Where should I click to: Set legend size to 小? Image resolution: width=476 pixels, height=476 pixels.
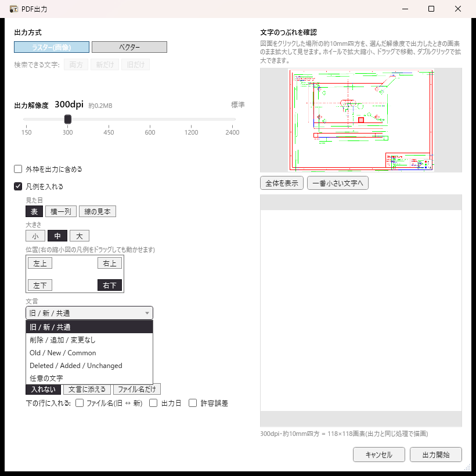tap(35, 236)
